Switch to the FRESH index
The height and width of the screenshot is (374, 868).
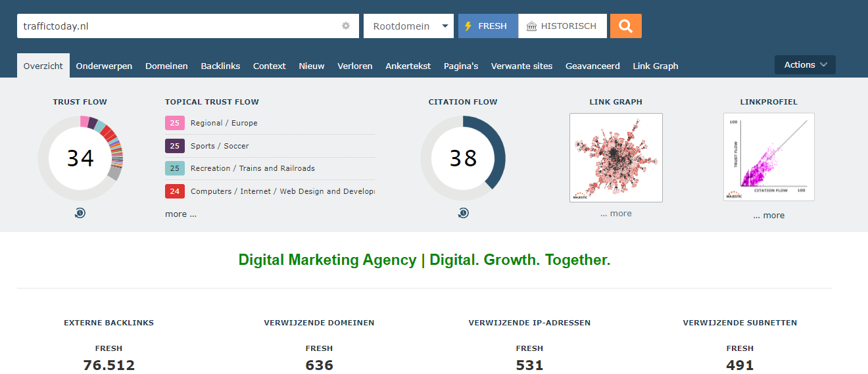point(488,26)
